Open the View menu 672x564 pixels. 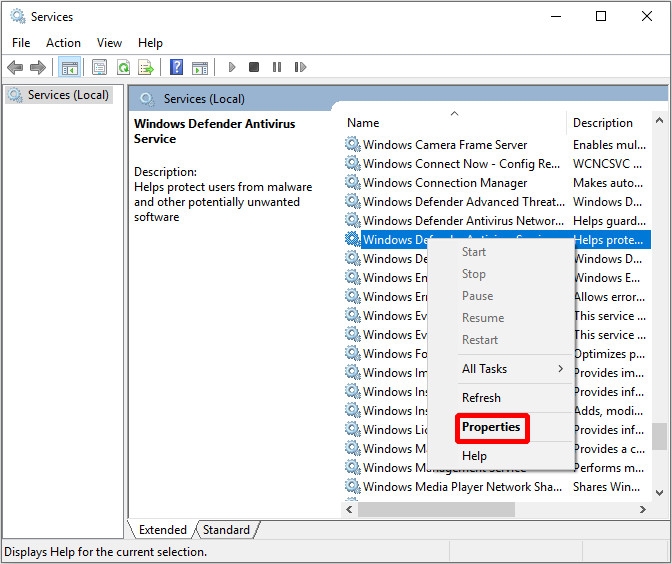109,43
